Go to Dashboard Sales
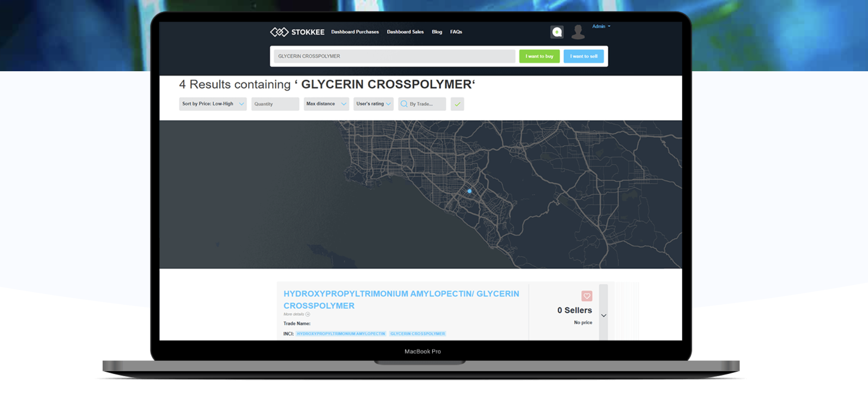This screenshot has height=409, width=868. 405,32
